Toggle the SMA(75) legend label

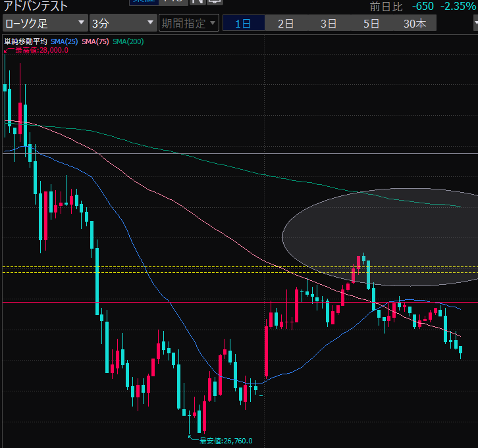95,41
